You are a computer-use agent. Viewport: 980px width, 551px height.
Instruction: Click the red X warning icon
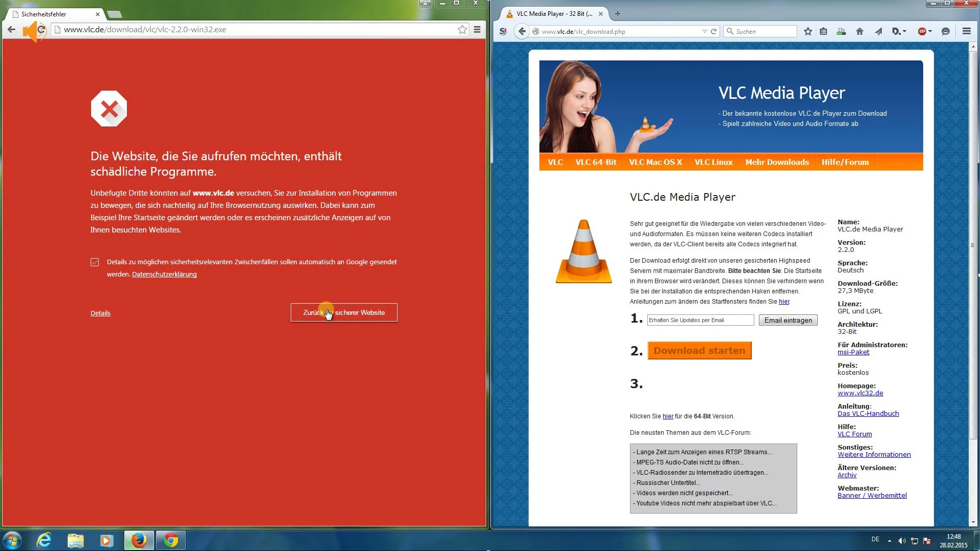pos(109,109)
